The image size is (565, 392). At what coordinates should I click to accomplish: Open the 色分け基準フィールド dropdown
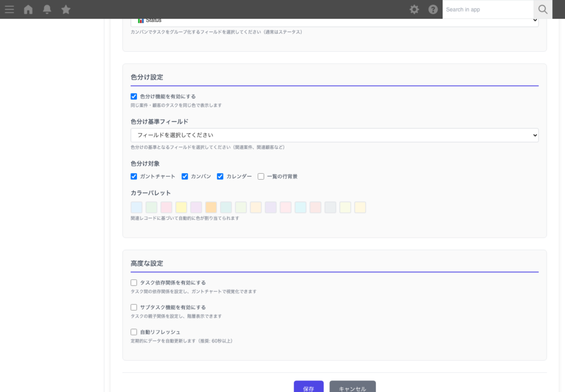tap(334, 135)
